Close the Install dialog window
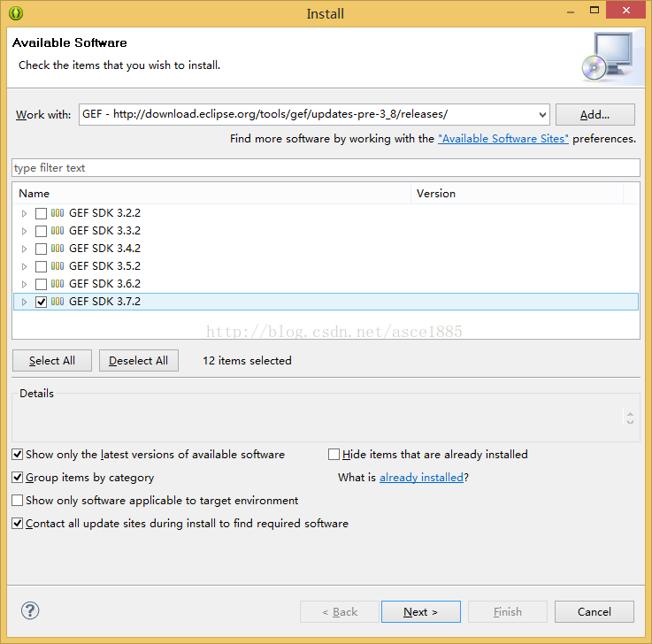Screen dimensions: 652x644 point(626,10)
